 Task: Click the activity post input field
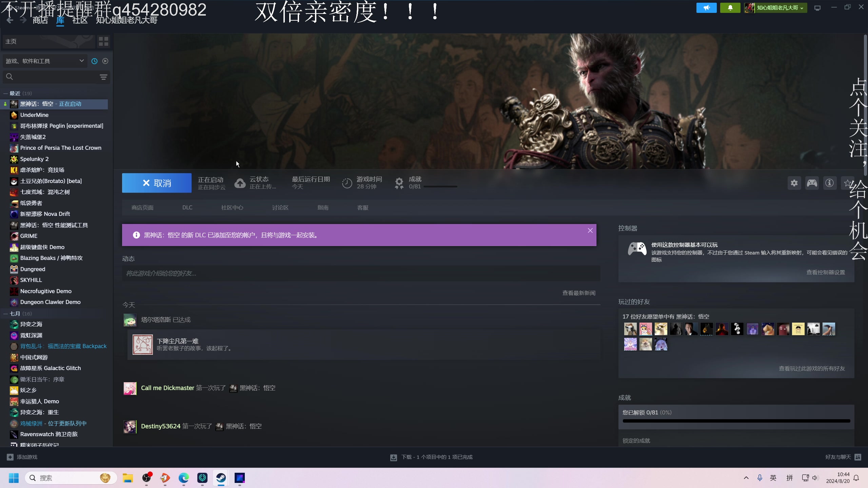pyautogui.click(x=361, y=273)
